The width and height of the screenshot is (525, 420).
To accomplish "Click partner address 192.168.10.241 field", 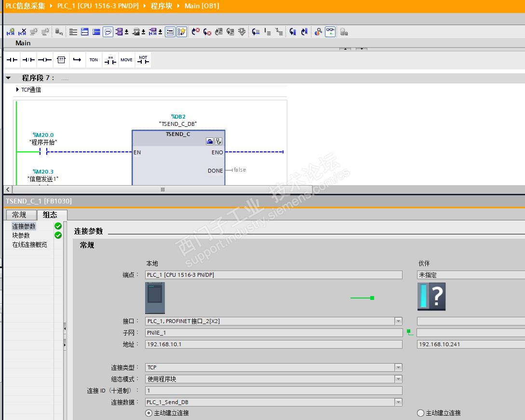I will click(x=471, y=344).
